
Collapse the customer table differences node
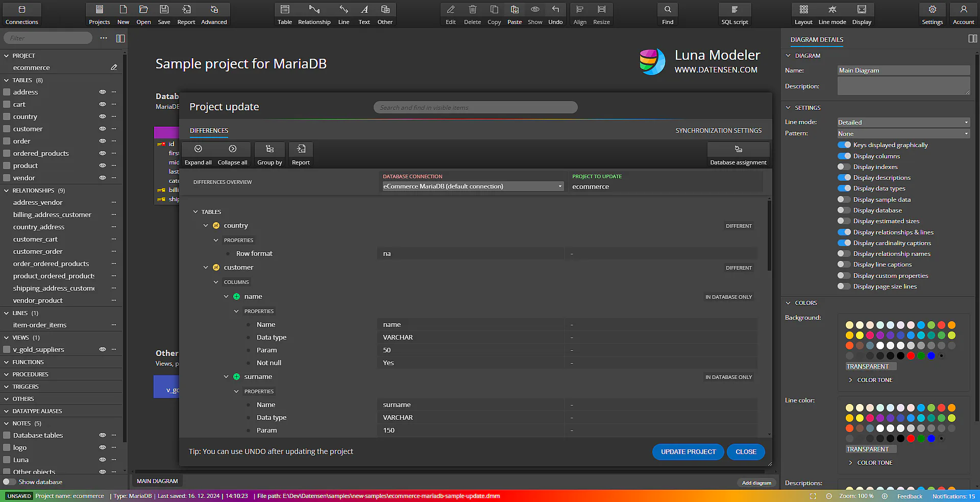[x=206, y=268]
